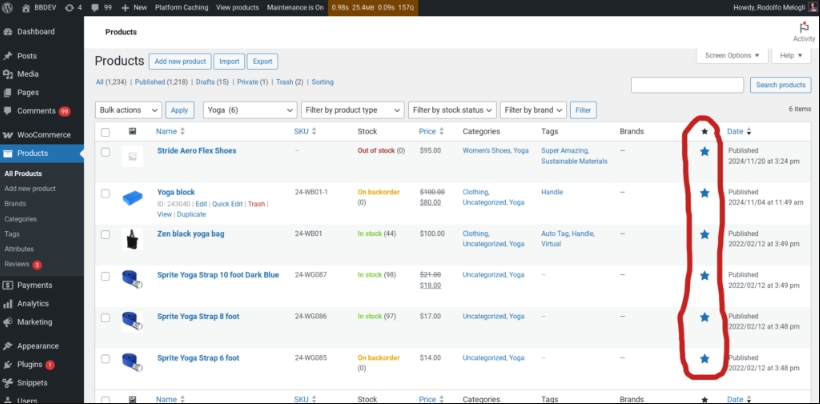
Task: Open the Filter by brand dropdown
Action: (x=533, y=110)
